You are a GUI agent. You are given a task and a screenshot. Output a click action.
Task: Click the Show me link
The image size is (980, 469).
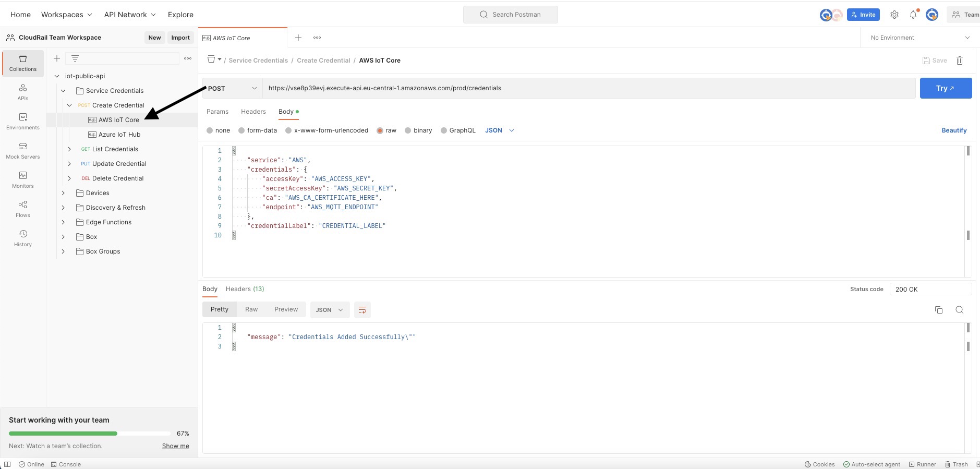176,446
